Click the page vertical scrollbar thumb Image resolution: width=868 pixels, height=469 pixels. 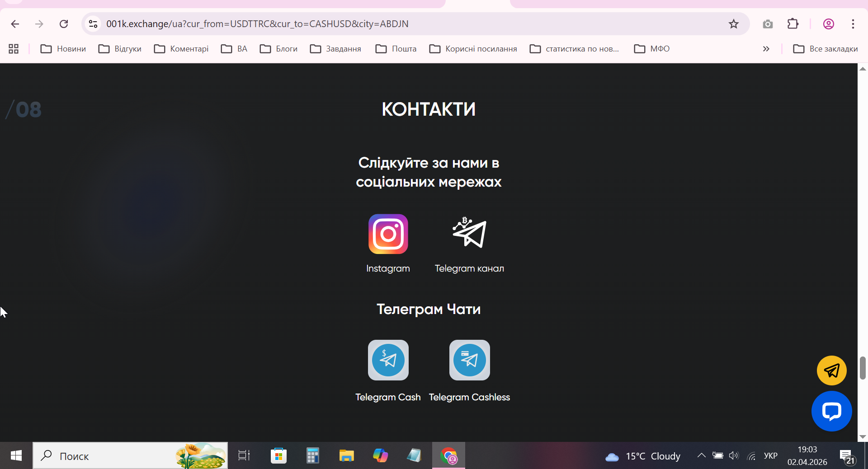point(863,368)
